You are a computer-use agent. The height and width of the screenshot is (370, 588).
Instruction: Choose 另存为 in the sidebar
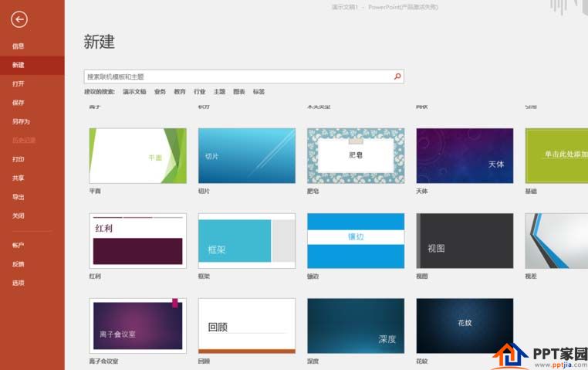(x=21, y=121)
